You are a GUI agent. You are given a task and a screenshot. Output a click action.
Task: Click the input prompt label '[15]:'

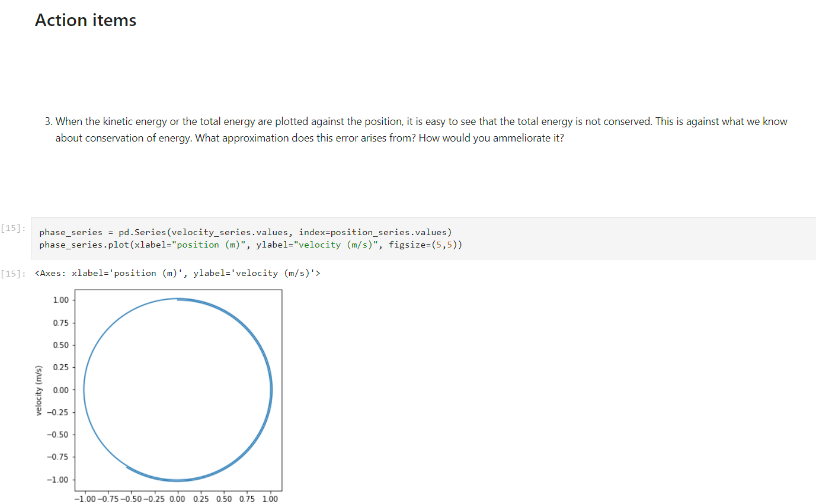click(13, 227)
